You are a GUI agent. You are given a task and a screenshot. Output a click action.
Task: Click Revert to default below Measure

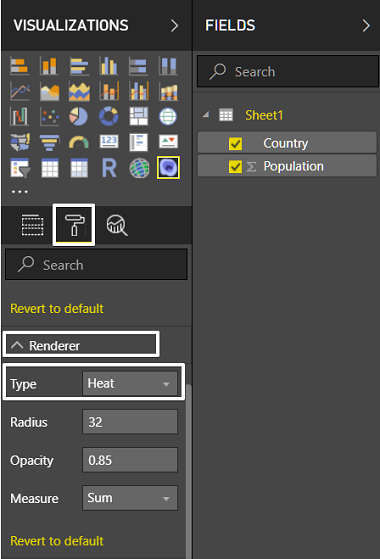(x=57, y=541)
